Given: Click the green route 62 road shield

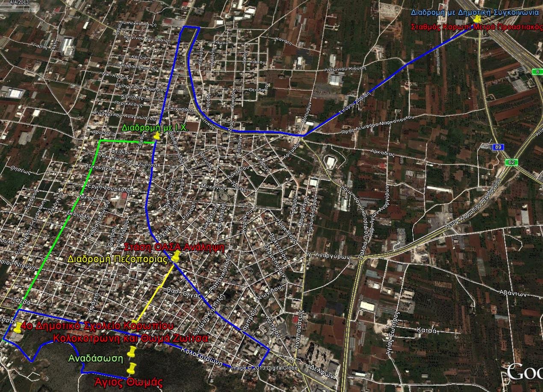Looking at the screenshot, I should point(511,162).
